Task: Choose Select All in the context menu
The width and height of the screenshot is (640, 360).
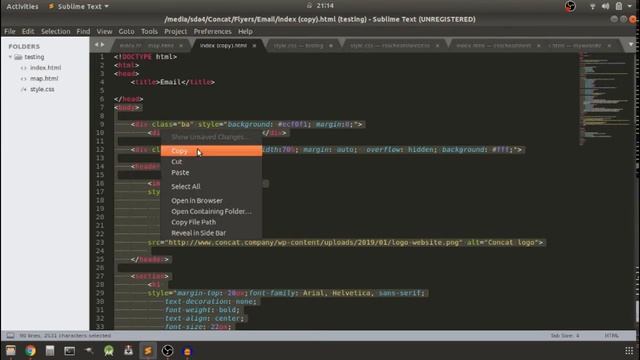Action: pyautogui.click(x=211, y=187)
